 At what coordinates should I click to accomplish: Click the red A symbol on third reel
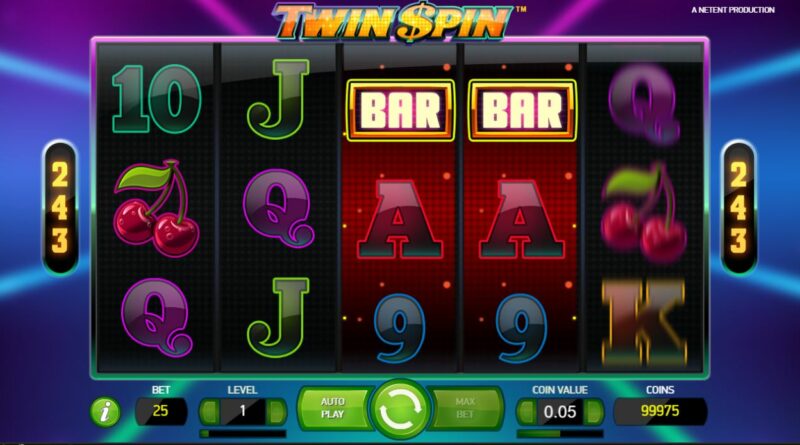(401, 219)
